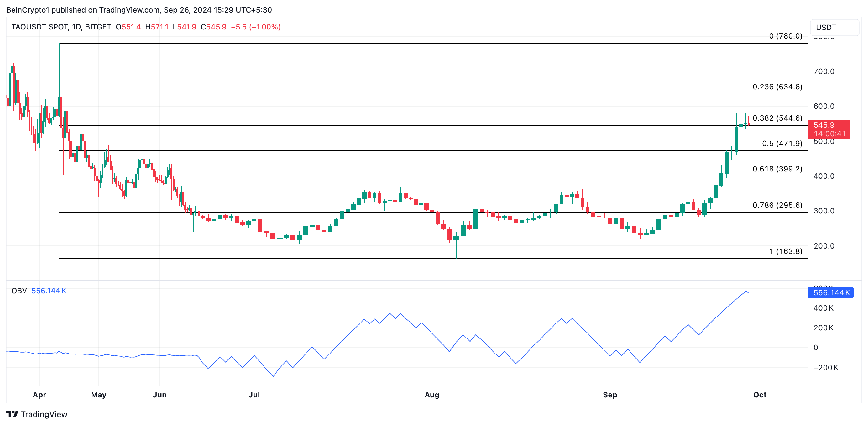Click the Oct label on time axis

click(760, 395)
